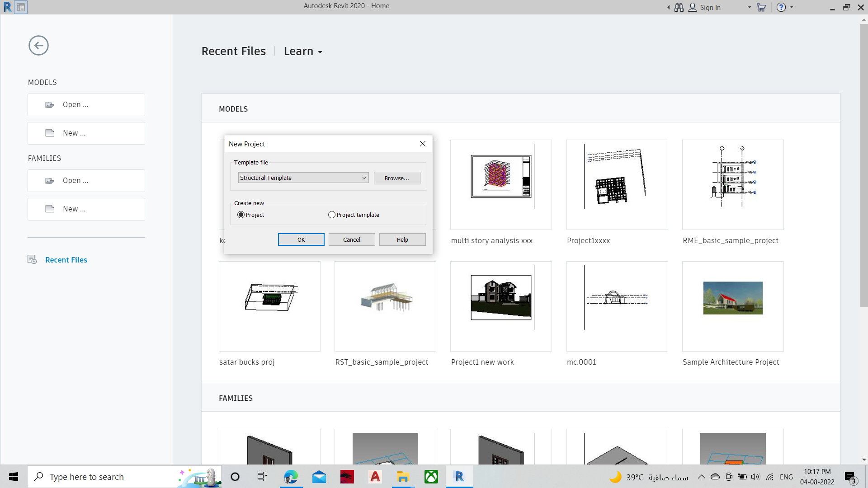Open the Autodesk App Store cart icon
The width and height of the screenshot is (868, 488).
click(x=761, y=8)
